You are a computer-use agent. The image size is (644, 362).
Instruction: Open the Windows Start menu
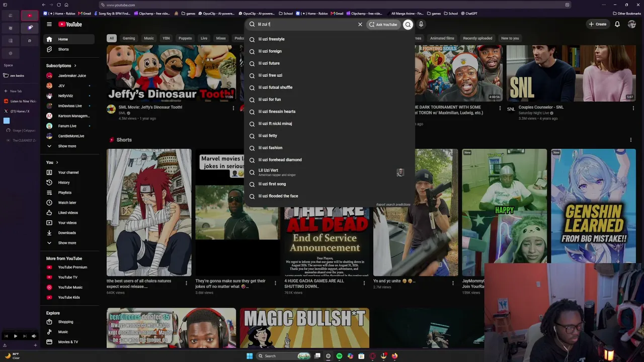click(x=249, y=356)
